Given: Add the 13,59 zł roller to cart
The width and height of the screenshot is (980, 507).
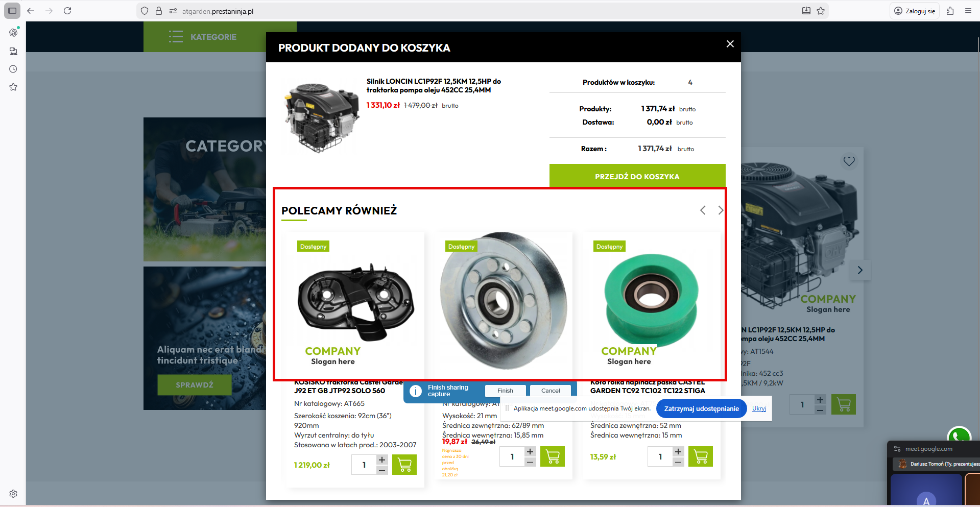Looking at the screenshot, I should click(x=701, y=456).
